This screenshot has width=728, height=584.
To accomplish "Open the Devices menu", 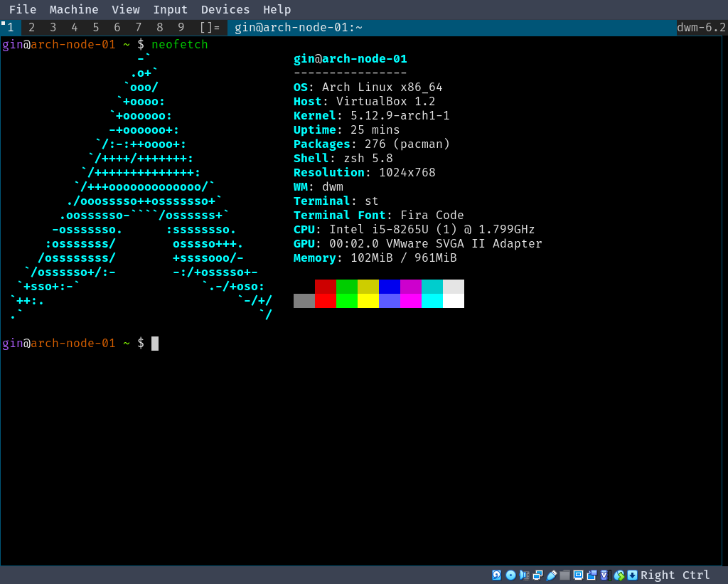I will (x=225, y=9).
